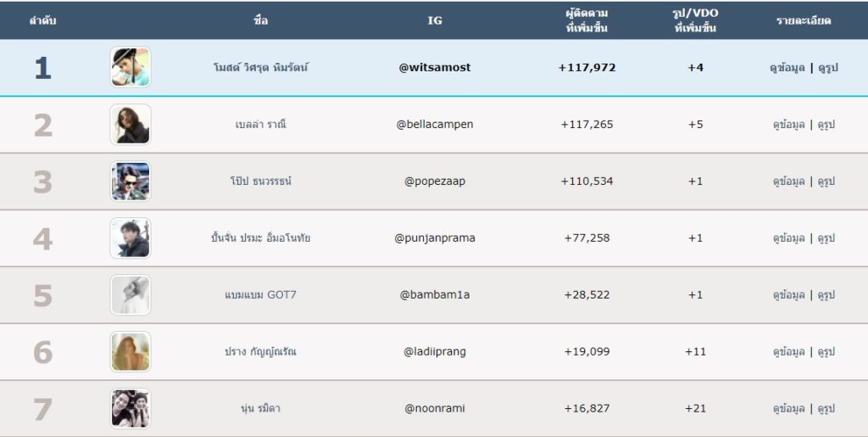
Task: Sort by ผู้ติดตามที่เพิ่มขึ้น column header
Action: coord(587,20)
